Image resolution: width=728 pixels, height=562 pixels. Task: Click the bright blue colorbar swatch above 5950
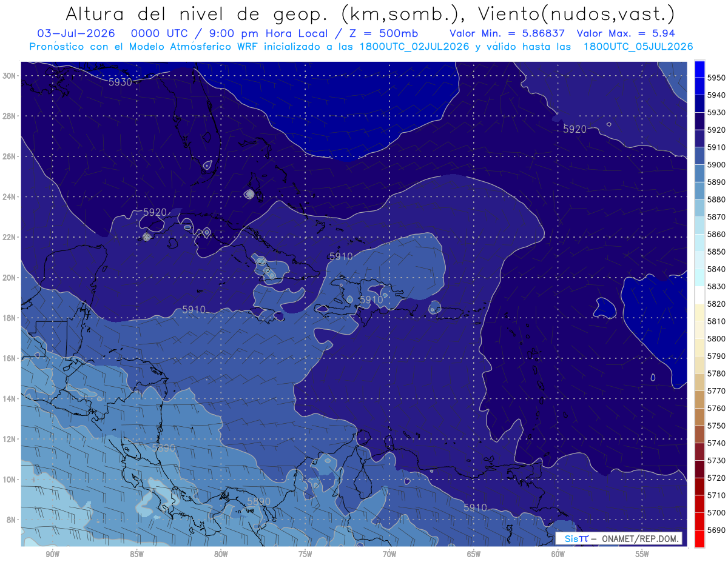pyautogui.click(x=699, y=69)
